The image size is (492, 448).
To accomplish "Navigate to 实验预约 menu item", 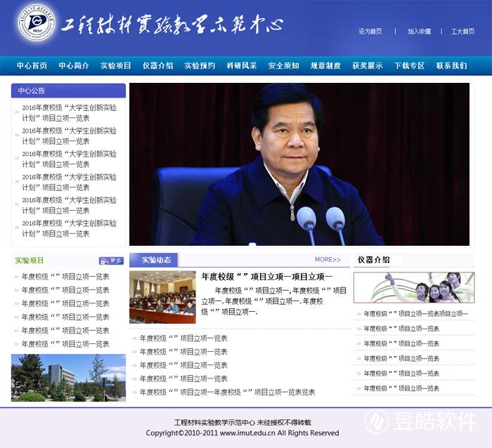I will (200, 66).
